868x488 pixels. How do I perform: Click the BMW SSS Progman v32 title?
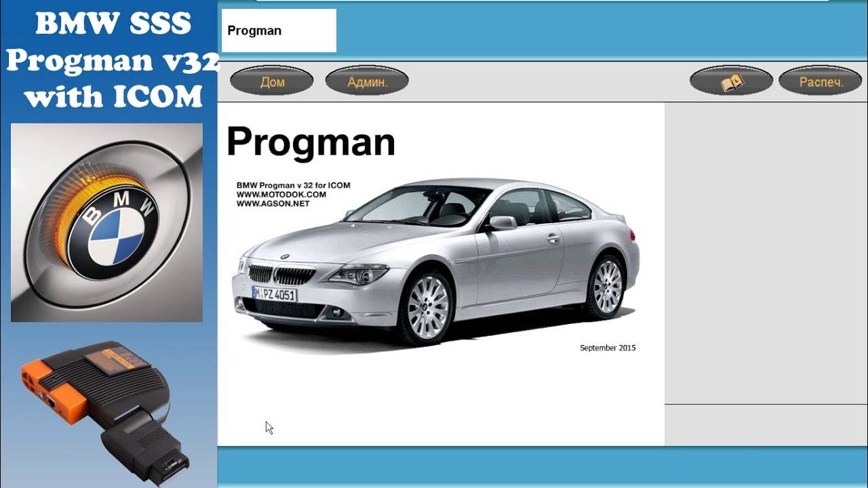(x=113, y=61)
